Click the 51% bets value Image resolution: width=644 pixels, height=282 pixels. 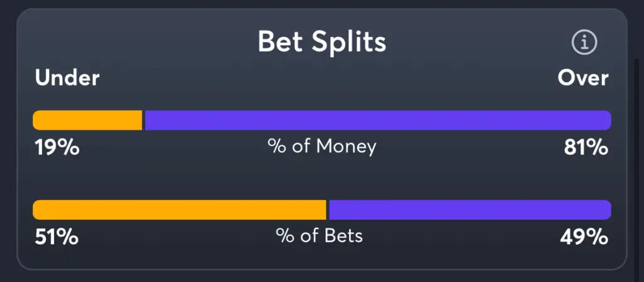point(57,237)
